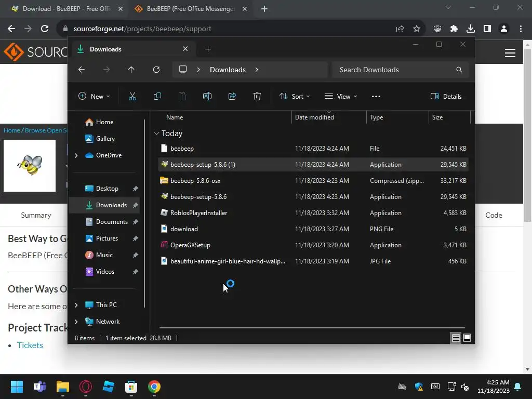Open the See more ellipsis menu
This screenshot has height=399, width=532.
[376, 96]
